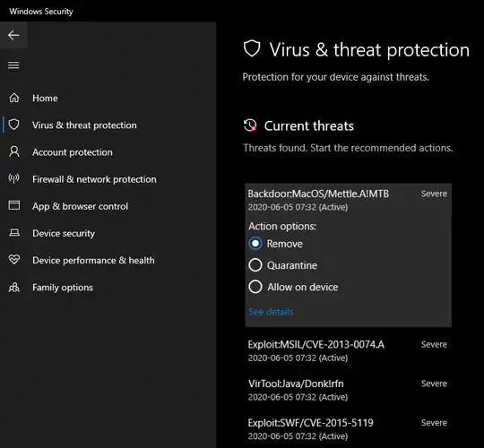Select Allow on device radio option
The height and width of the screenshot is (448, 484).
pos(255,287)
